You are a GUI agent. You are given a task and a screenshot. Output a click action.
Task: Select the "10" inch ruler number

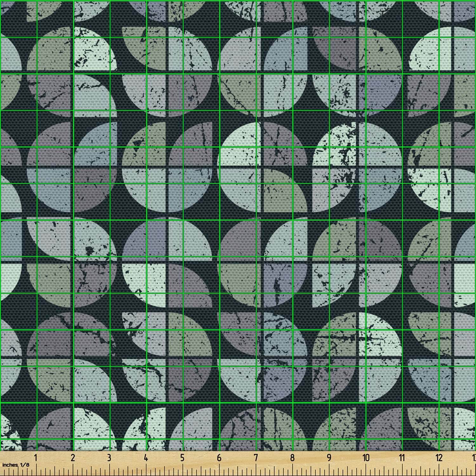coord(366,458)
